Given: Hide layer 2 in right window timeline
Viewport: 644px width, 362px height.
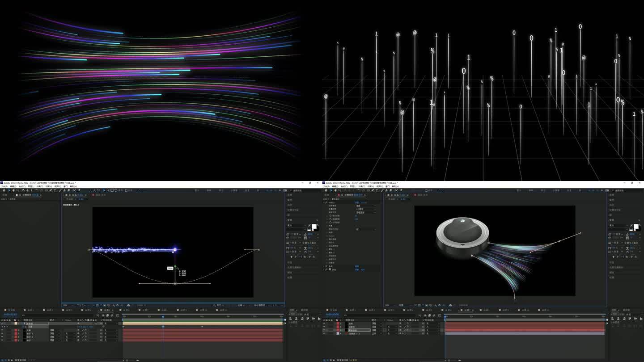Looking at the screenshot, I should [x=324, y=327].
